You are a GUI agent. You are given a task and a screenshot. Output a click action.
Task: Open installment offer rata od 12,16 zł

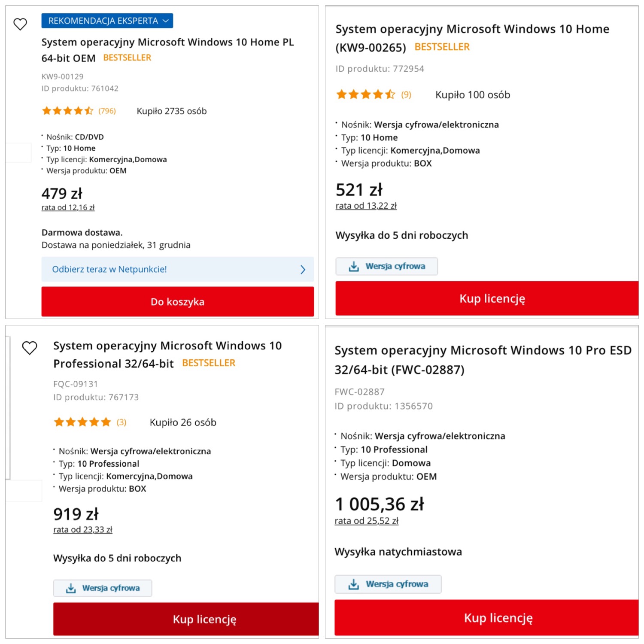(68, 208)
